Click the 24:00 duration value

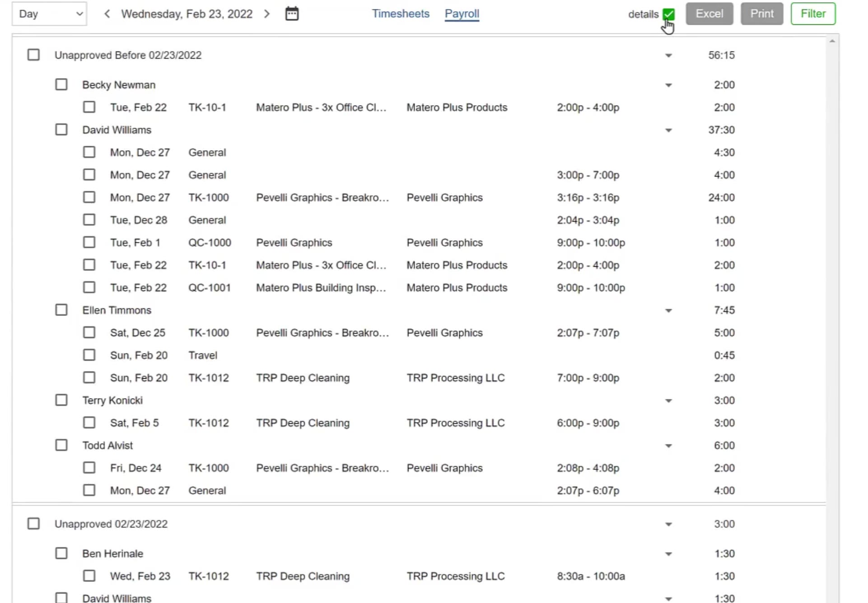click(721, 198)
